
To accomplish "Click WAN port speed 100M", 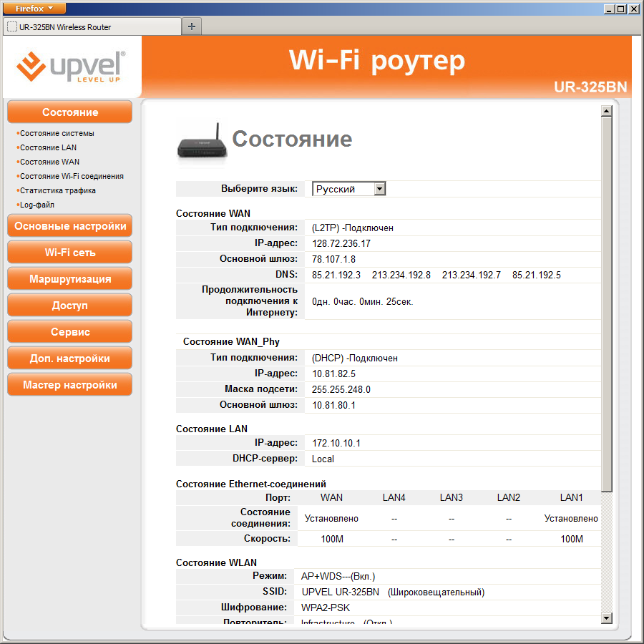I will coord(332,539).
